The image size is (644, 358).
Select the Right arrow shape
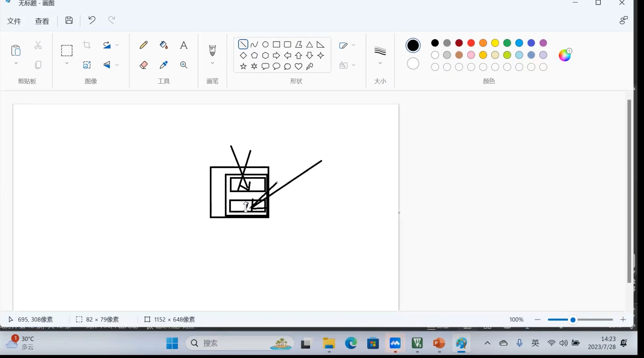point(276,55)
